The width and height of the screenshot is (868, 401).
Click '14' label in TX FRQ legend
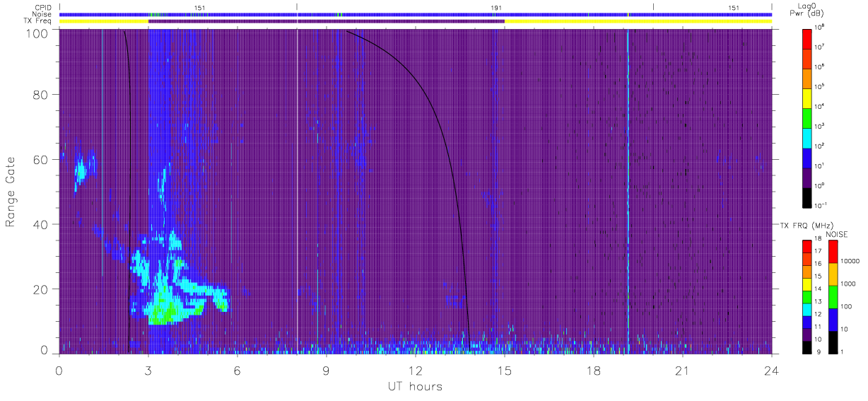click(819, 290)
